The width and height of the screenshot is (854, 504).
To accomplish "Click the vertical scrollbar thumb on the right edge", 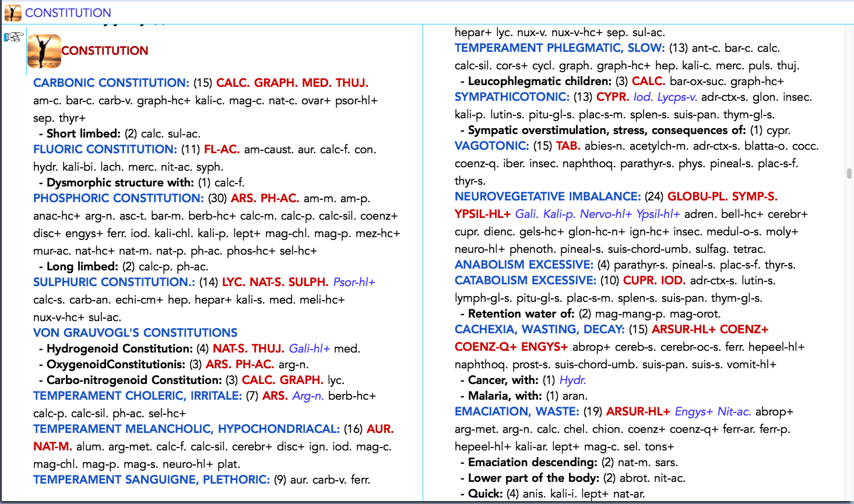I will tap(849, 173).
